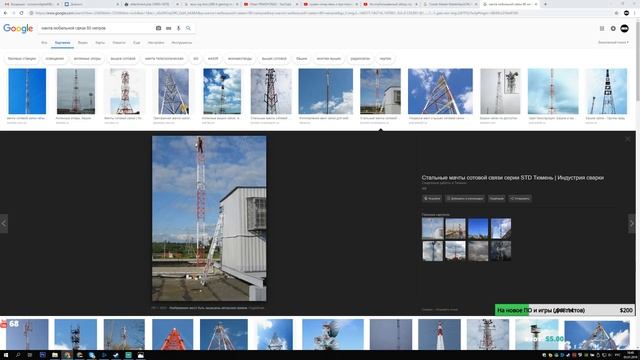Click the антенные опоры suggestion chip
640x360 pixels.
point(87,59)
